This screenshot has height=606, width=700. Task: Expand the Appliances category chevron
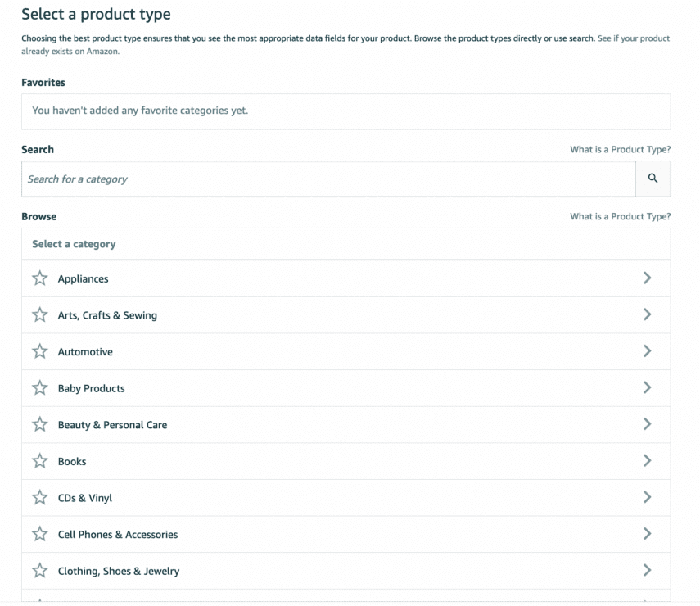[647, 278]
